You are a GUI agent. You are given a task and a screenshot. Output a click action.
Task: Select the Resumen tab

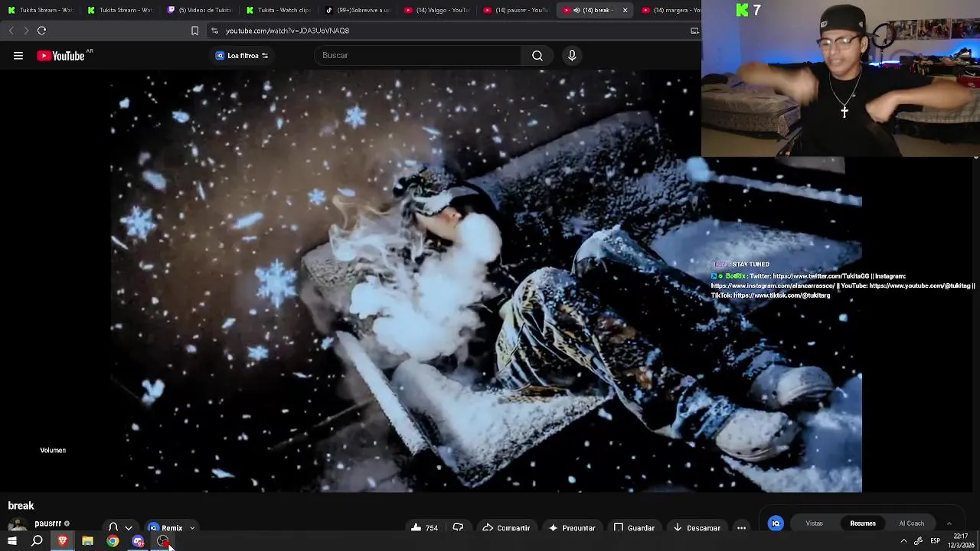point(863,523)
